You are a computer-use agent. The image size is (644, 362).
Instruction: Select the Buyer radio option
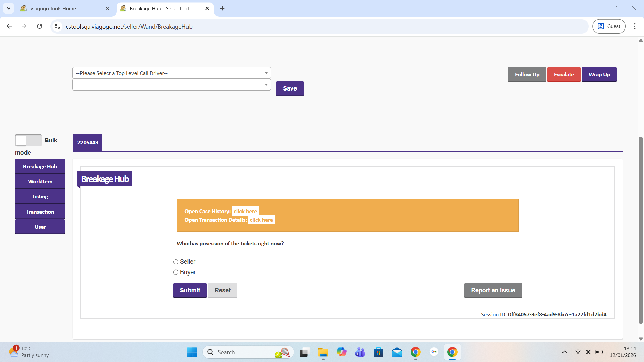click(x=176, y=273)
